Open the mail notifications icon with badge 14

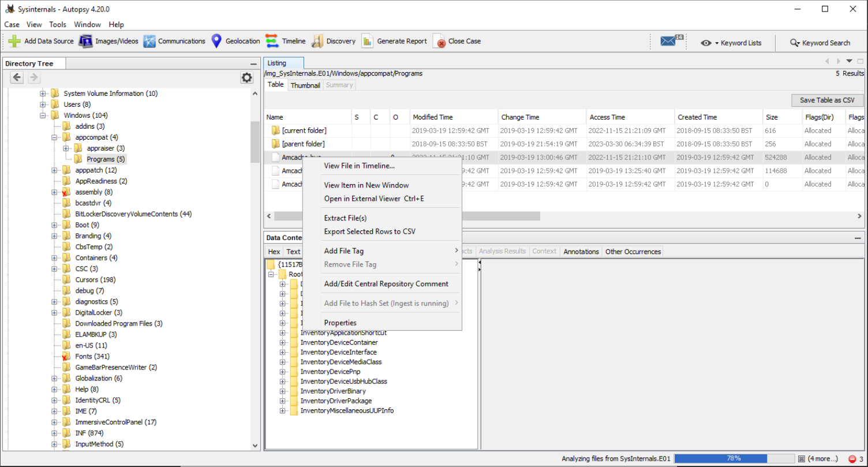point(672,41)
